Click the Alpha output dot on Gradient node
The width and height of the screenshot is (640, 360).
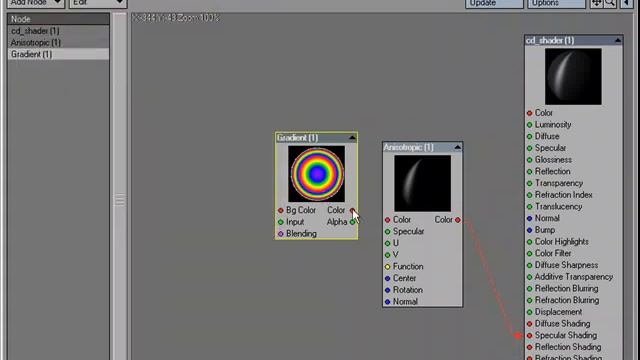[352, 222]
